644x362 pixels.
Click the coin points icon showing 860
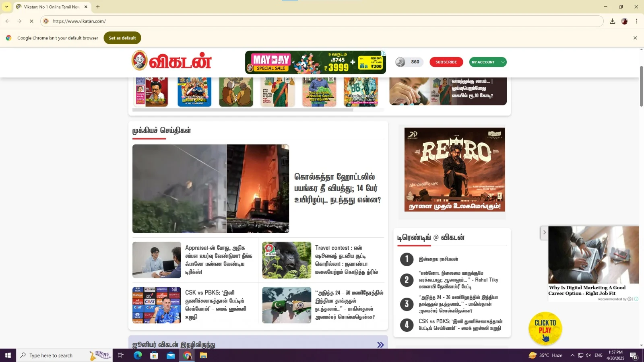[x=400, y=62]
